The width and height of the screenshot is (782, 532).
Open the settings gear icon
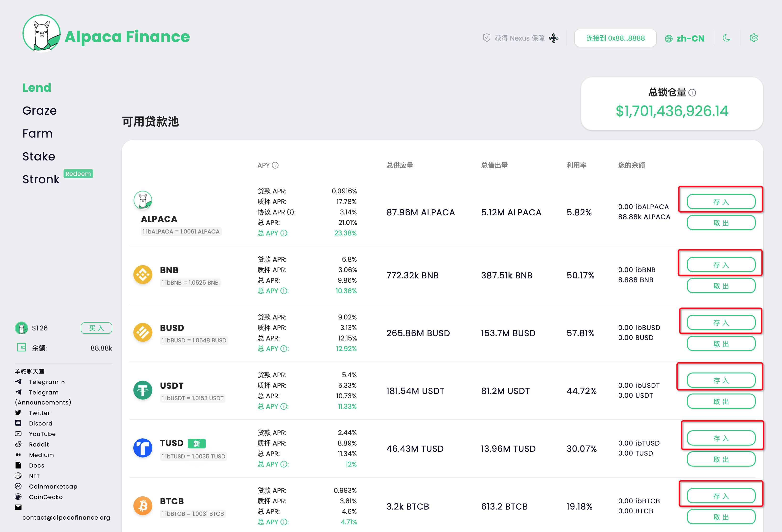tap(754, 38)
